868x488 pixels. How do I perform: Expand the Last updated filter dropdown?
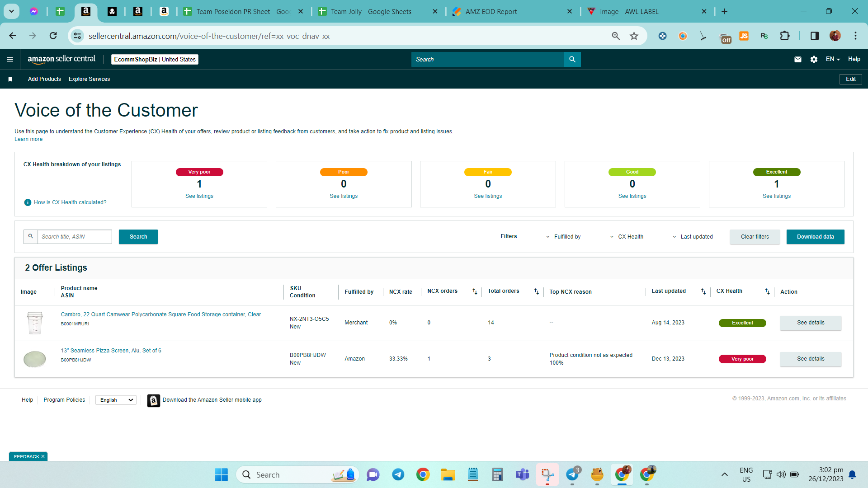point(692,237)
